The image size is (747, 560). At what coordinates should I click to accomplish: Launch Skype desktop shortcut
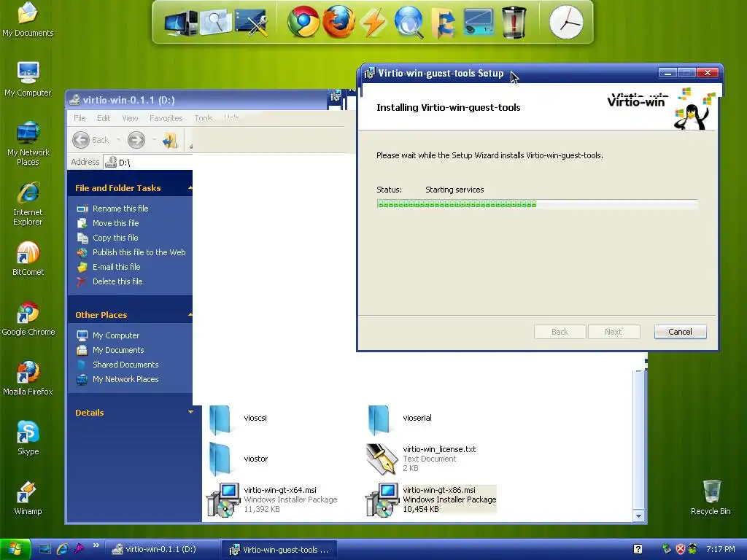tap(28, 438)
